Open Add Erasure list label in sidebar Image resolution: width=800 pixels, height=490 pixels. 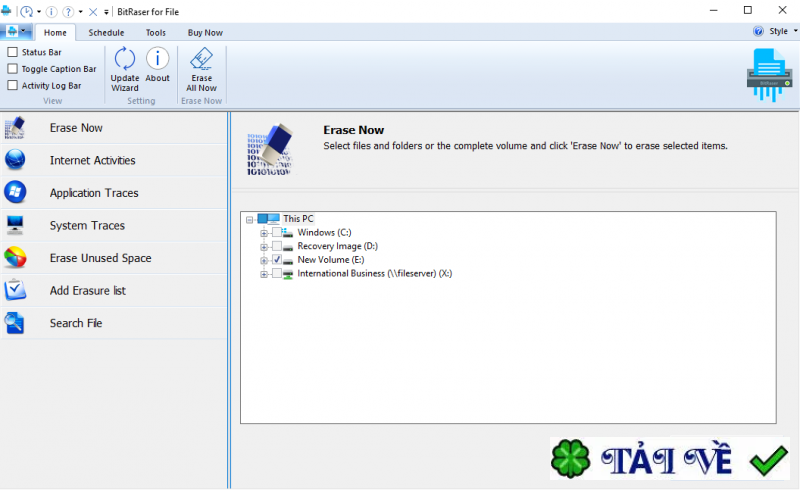click(88, 290)
